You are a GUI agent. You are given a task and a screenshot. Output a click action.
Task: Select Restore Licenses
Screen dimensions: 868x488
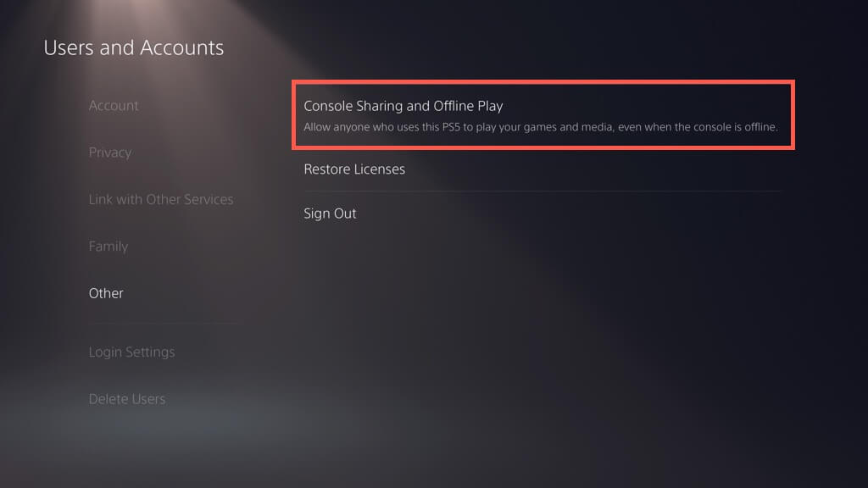pyautogui.click(x=354, y=169)
